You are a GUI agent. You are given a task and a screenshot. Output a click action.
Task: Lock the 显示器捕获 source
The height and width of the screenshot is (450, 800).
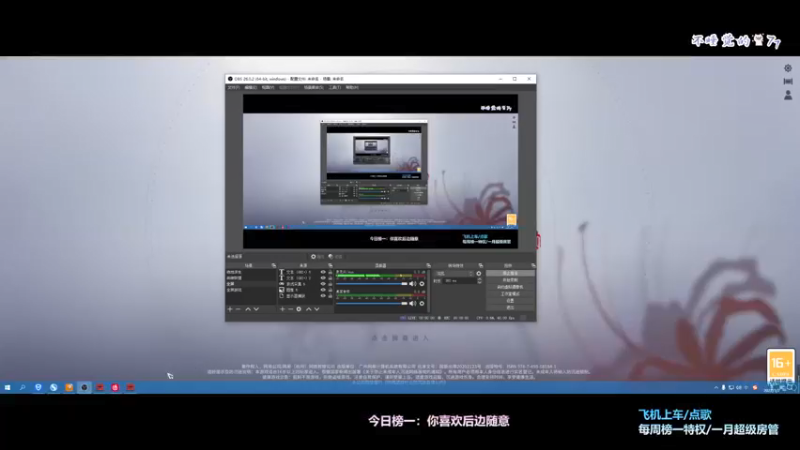click(330, 296)
